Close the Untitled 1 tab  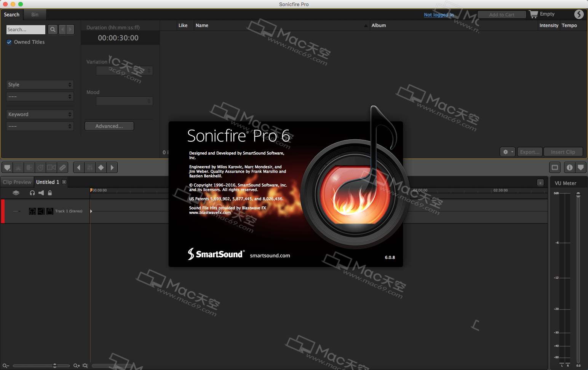[64, 182]
